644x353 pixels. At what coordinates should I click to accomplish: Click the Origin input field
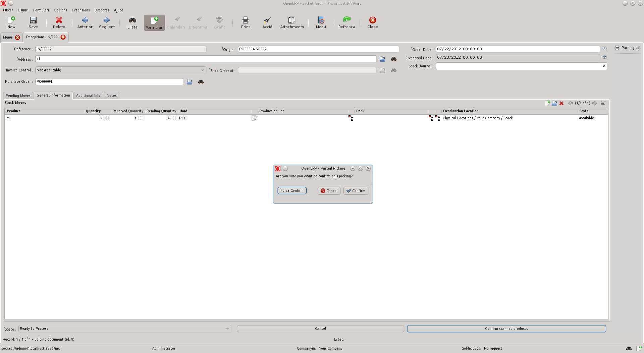[x=319, y=49]
